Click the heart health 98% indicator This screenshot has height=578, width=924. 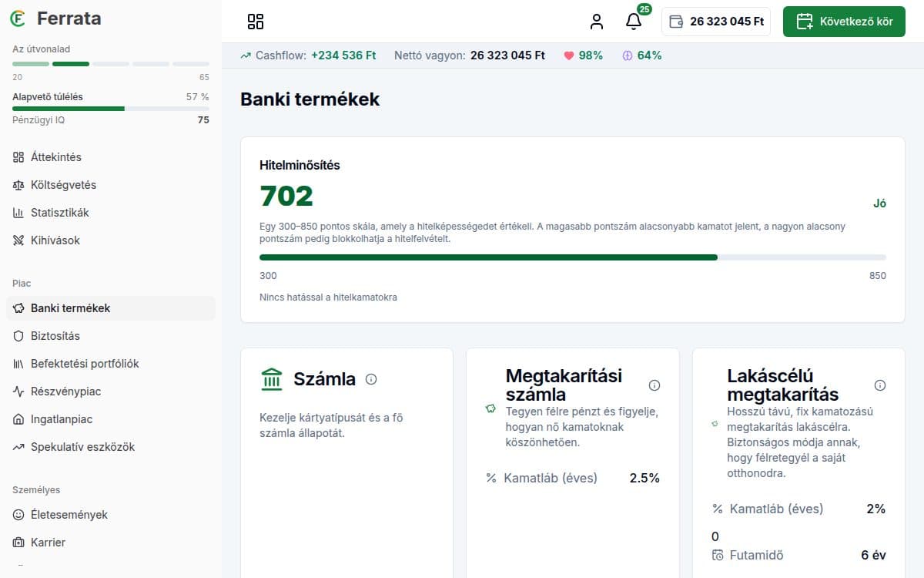(x=583, y=55)
